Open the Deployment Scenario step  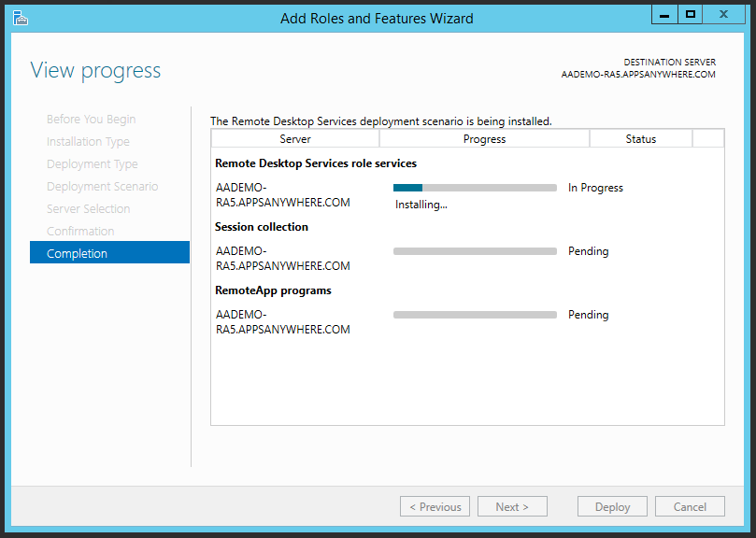(102, 187)
